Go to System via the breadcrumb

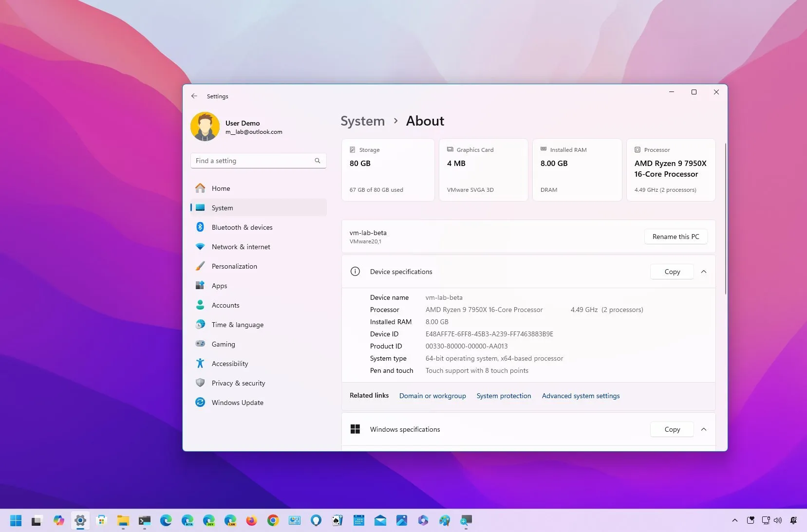(362, 121)
